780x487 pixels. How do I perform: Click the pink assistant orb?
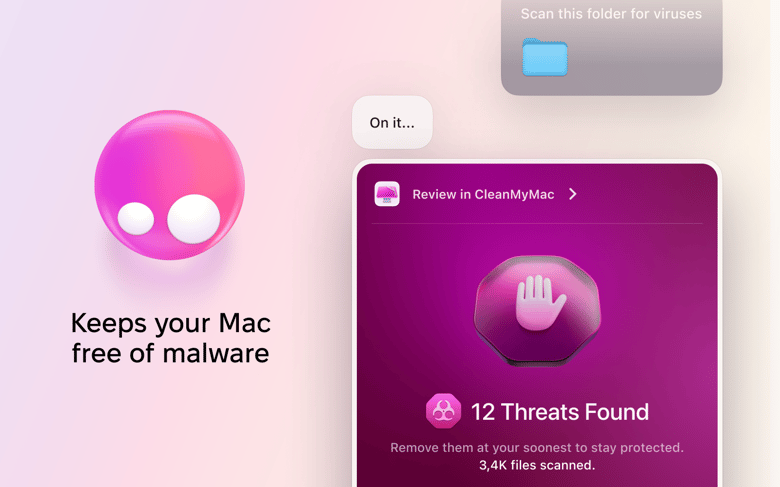tap(169, 185)
